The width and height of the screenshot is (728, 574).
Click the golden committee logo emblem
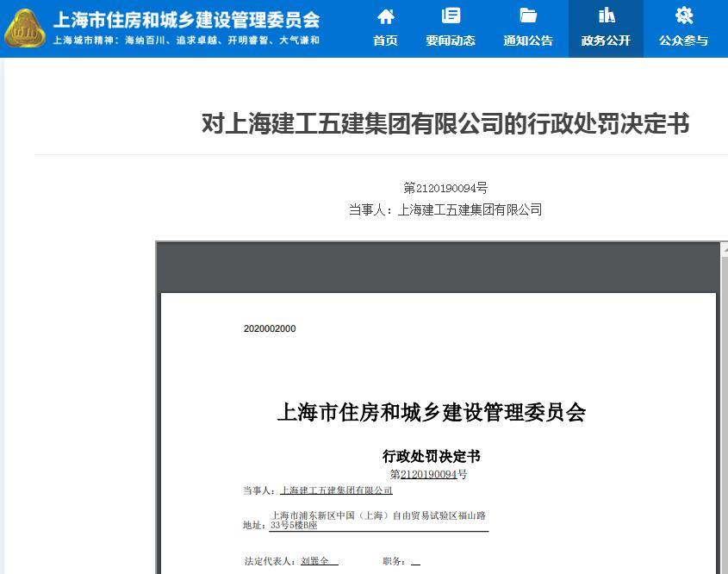(x=25, y=28)
